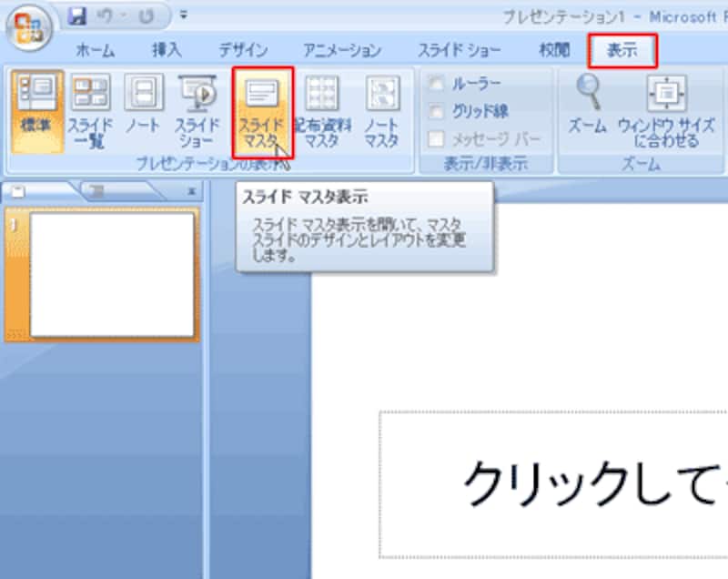Switch to 標準 normal view
This screenshot has width=728, height=579.
(x=37, y=111)
